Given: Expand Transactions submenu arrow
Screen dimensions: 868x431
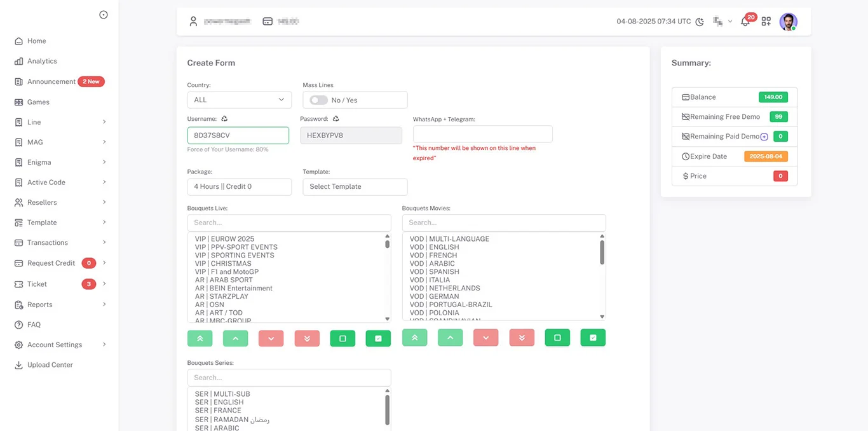Looking at the screenshot, I should click(104, 242).
